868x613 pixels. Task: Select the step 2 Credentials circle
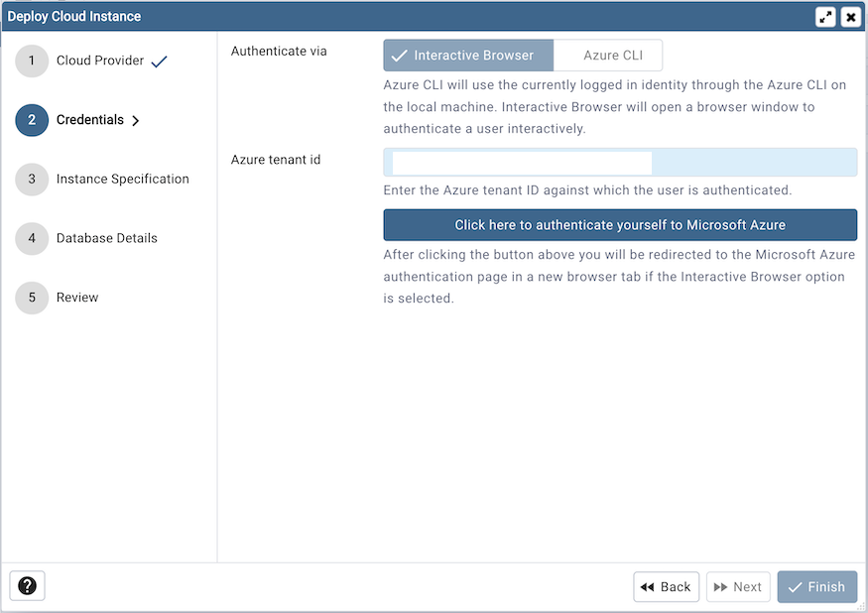(31, 120)
